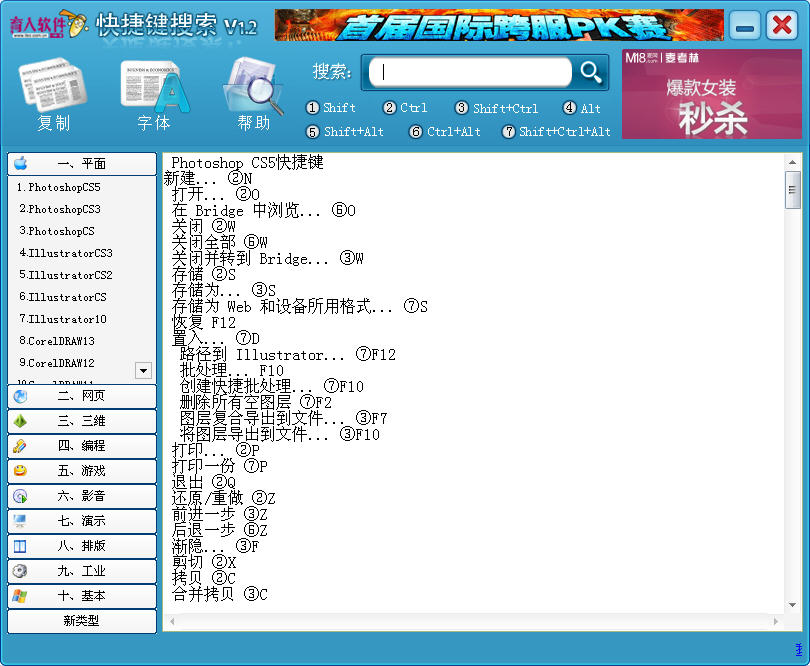Click the 复制 (Copy) newspaper icon

[53, 94]
